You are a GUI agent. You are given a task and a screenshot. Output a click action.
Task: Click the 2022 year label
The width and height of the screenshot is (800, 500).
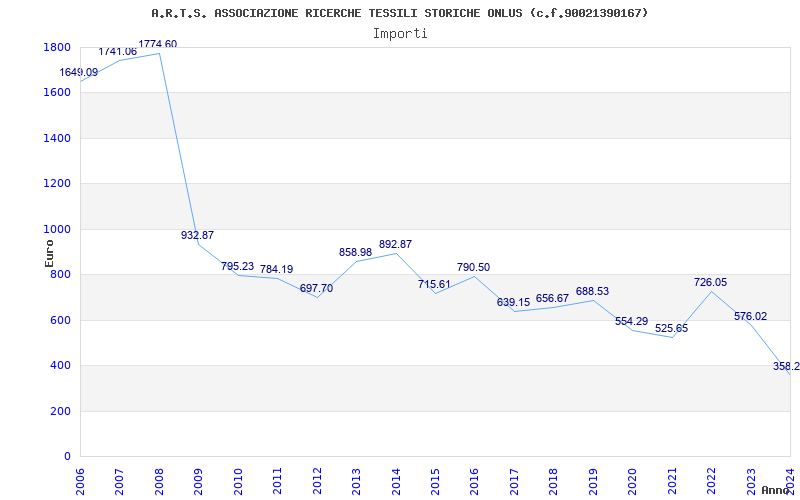coord(712,482)
